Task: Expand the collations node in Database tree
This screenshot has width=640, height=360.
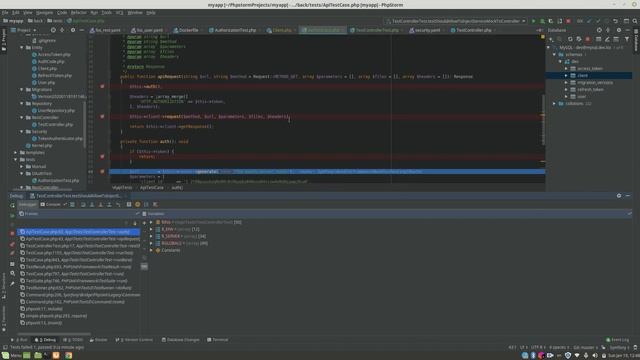Action: click(555, 104)
